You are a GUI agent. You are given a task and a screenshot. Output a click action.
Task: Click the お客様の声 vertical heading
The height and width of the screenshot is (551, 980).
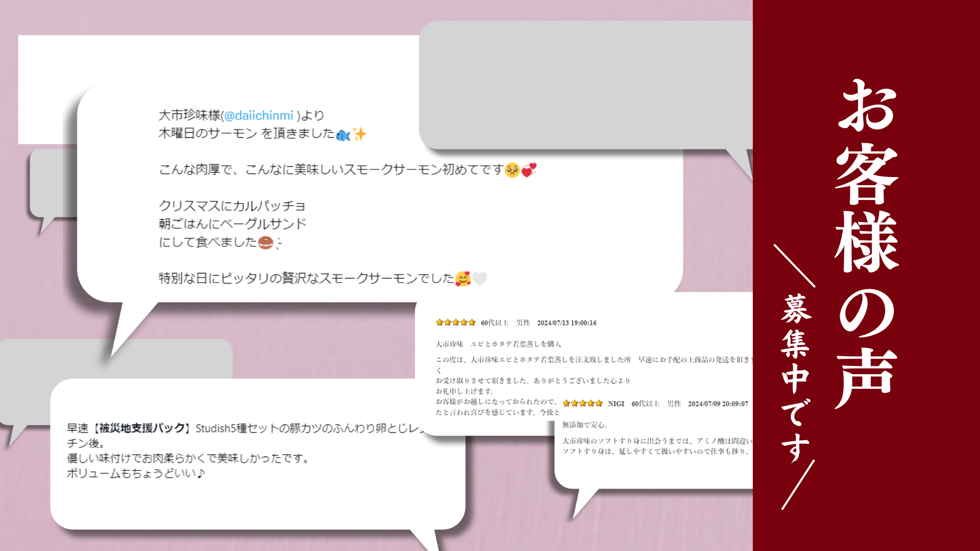[867, 243]
